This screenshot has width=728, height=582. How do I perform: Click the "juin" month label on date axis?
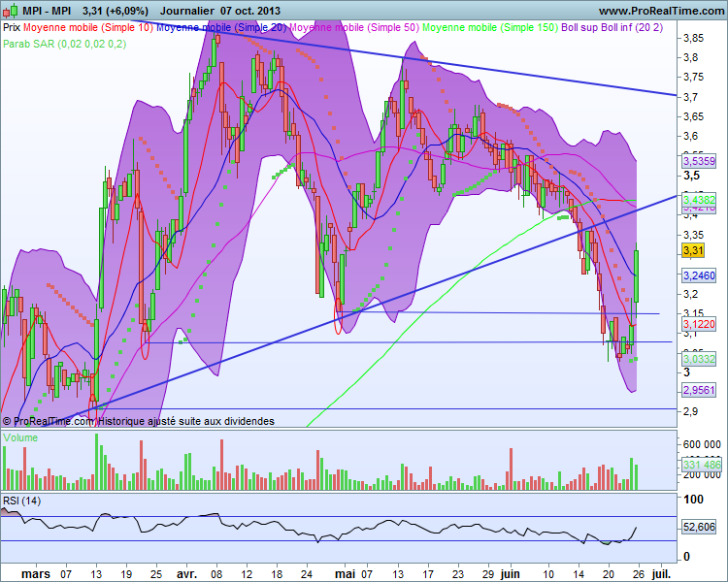pyautogui.click(x=510, y=574)
